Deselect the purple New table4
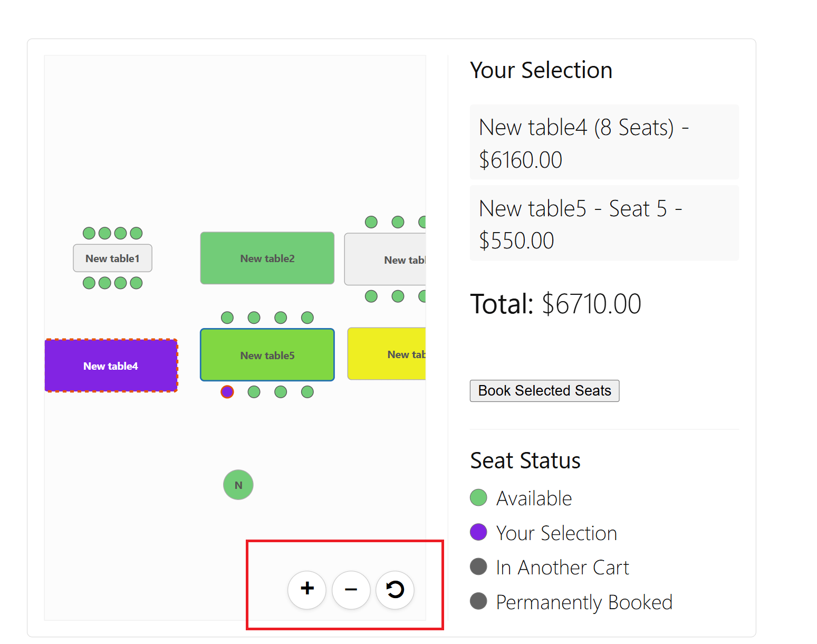The image size is (817, 644). coord(111,366)
